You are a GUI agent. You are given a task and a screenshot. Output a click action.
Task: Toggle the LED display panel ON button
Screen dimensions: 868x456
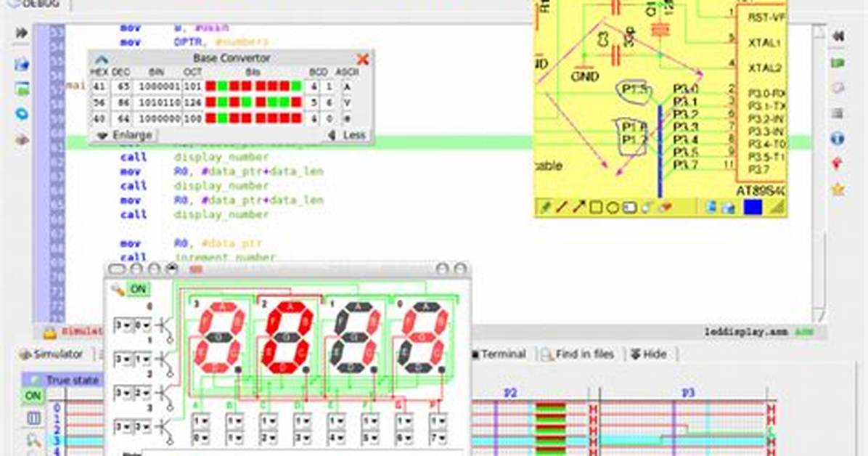[x=138, y=289]
